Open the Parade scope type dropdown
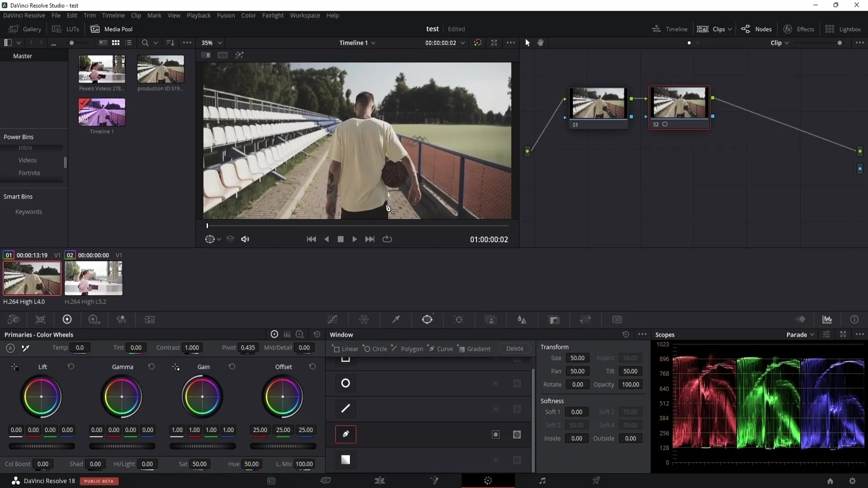The width and height of the screenshot is (868, 488). [x=801, y=334]
